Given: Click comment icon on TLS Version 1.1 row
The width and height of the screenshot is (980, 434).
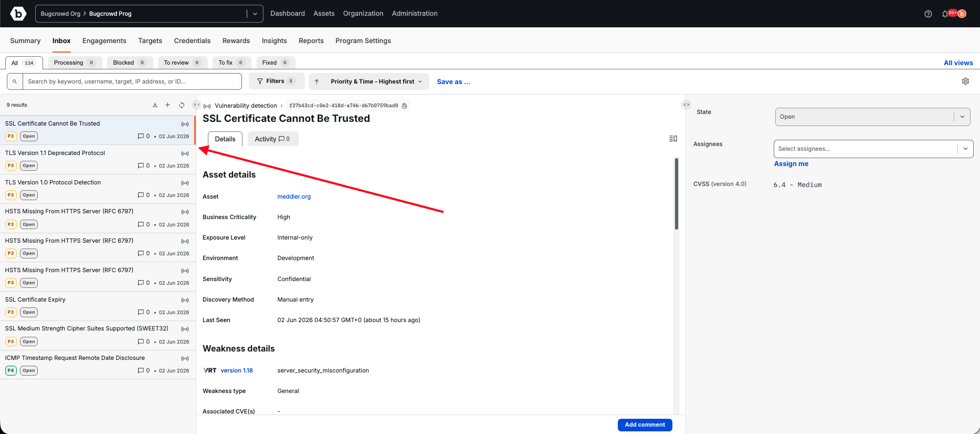Looking at the screenshot, I should point(141,166).
